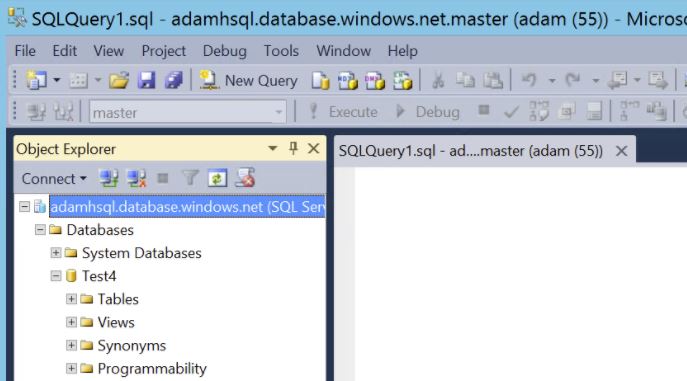Click the Debug button in the toolbar
Viewport: 687px width, 381px height.
[x=427, y=112]
